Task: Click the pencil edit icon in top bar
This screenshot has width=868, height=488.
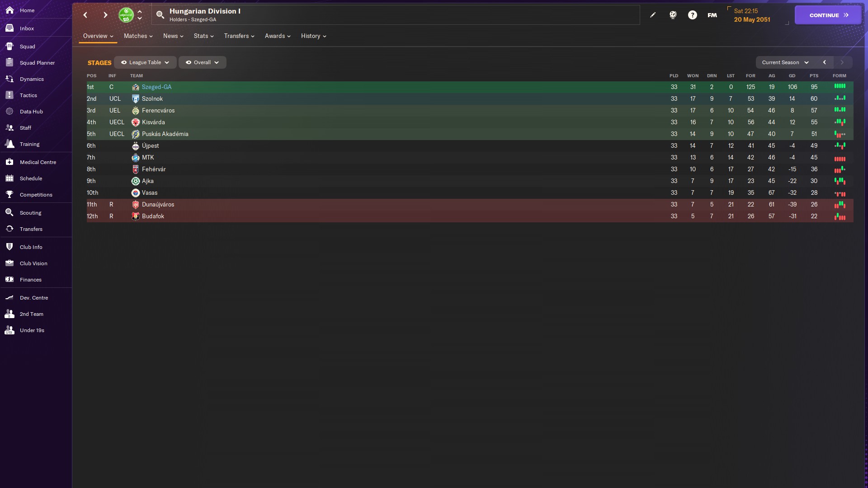Action: pyautogui.click(x=653, y=15)
